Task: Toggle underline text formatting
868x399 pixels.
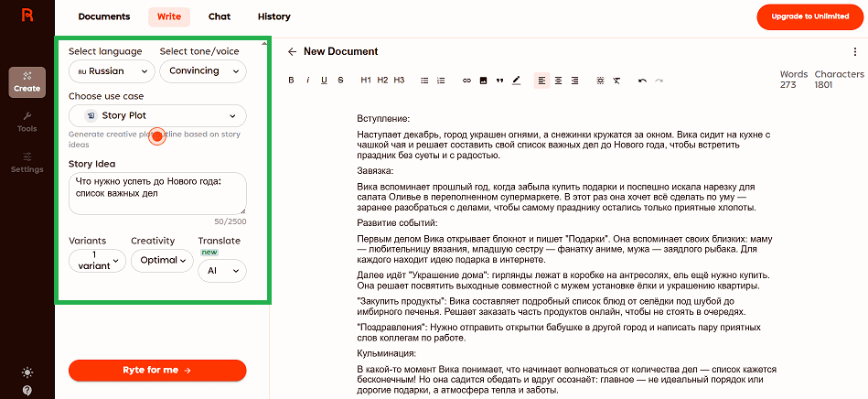Action: (325, 81)
